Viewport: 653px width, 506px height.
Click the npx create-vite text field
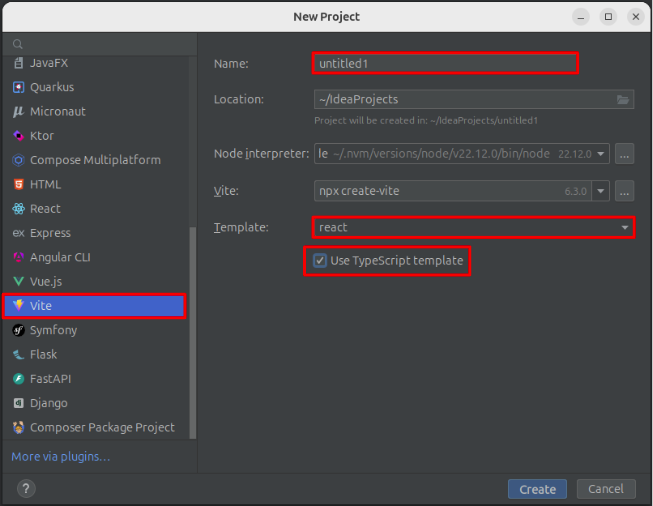coord(453,191)
